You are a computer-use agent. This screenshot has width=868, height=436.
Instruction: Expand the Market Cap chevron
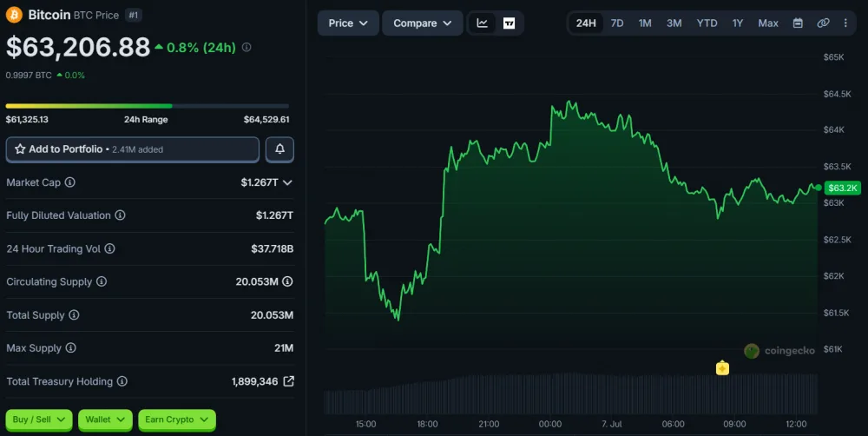pos(287,182)
